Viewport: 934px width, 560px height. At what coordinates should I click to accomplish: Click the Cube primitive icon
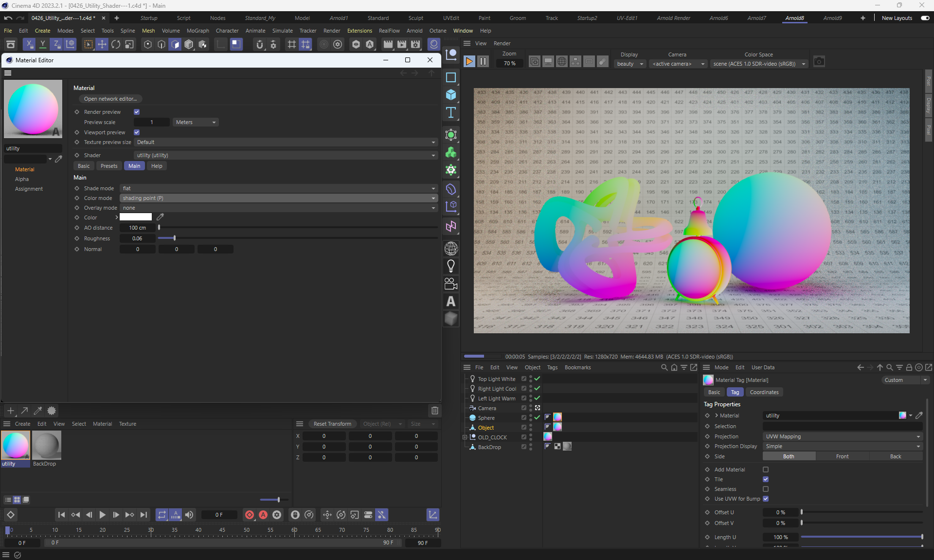[451, 95]
